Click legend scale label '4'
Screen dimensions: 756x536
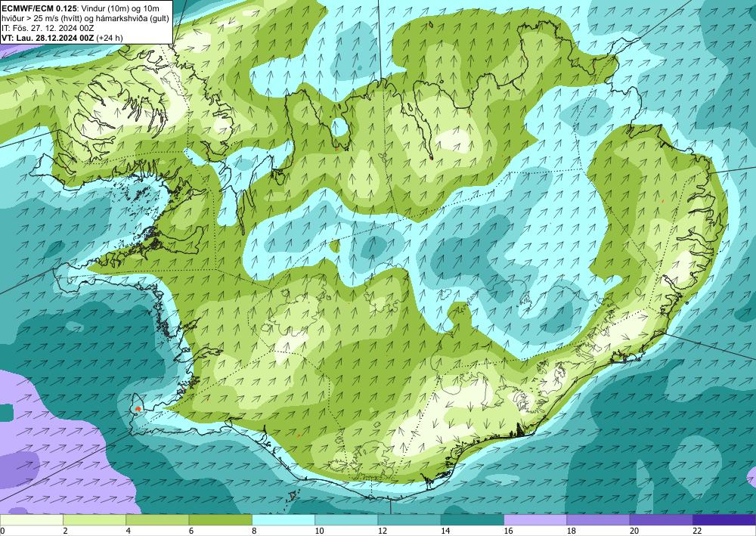point(129,531)
